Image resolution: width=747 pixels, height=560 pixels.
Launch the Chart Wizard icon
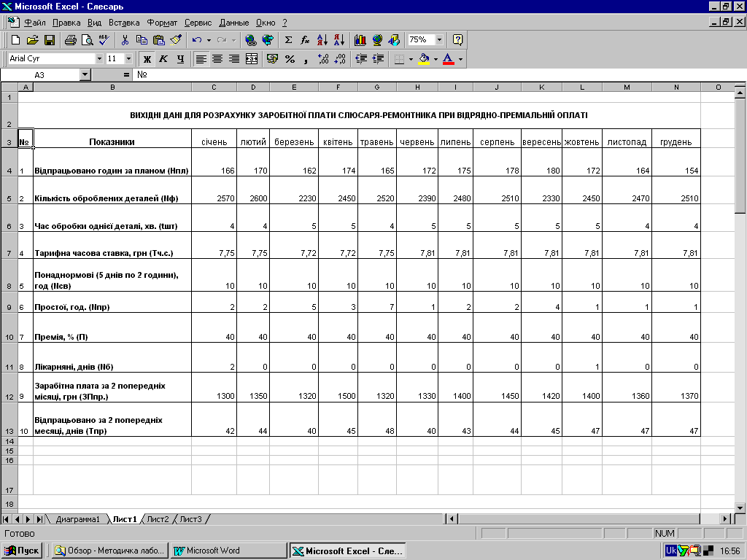(x=360, y=40)
